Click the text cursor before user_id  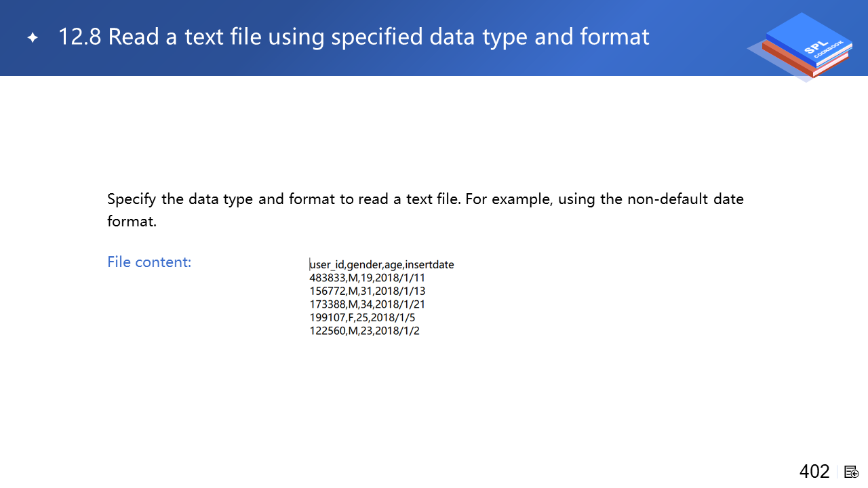coord(310,264)
